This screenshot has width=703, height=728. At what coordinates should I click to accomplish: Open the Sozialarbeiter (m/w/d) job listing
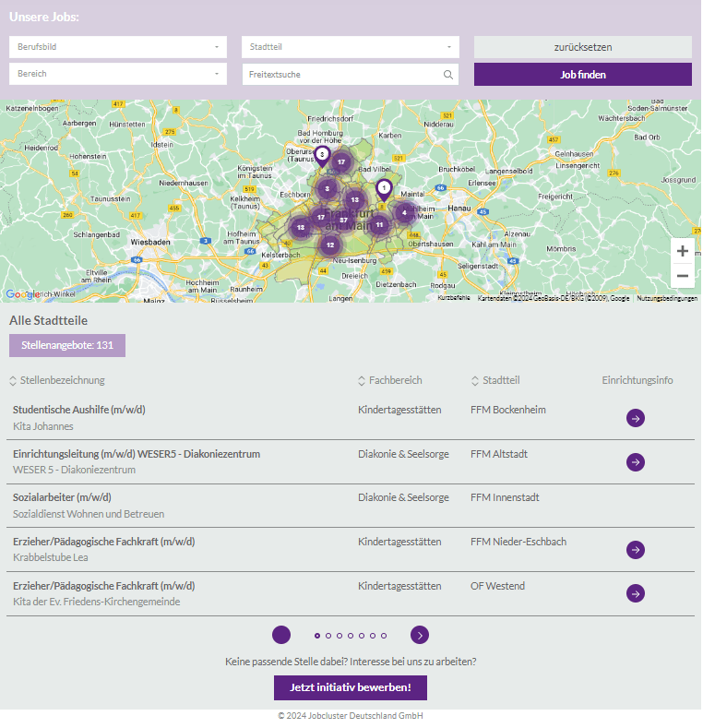(x=62, y=497)
